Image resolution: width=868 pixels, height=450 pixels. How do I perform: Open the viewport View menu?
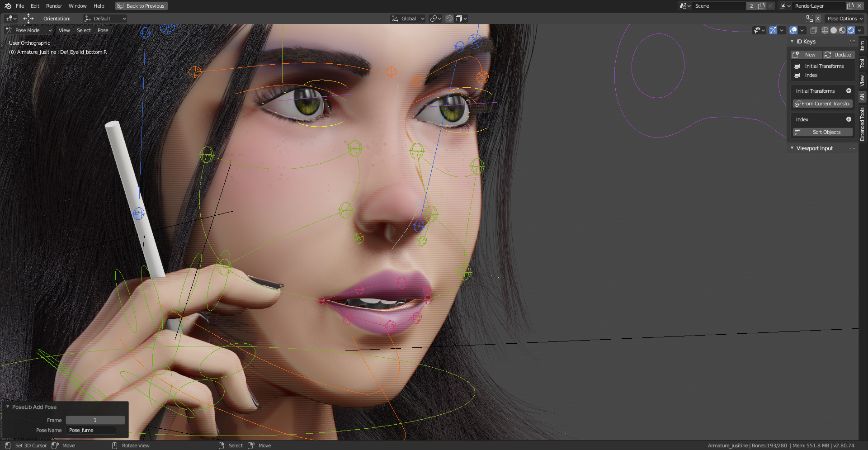64,30
